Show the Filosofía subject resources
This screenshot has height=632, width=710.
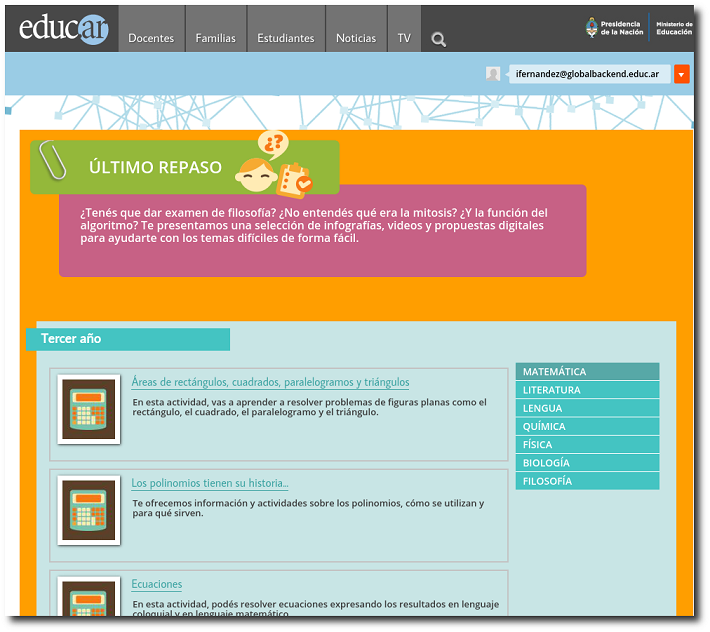click(587, 481)
